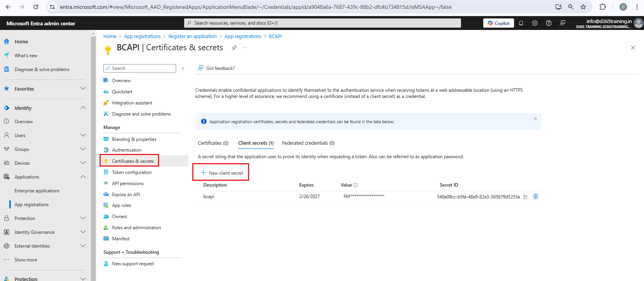644x281 pixels.
Task: Open notifications bell in header
Action: click(521, 23)
